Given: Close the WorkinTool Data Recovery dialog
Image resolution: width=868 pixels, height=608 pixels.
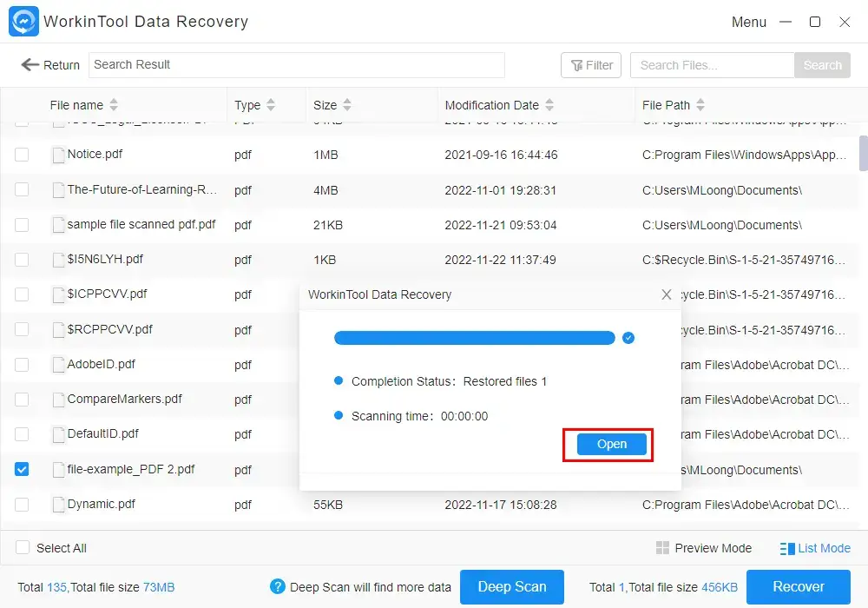Looking at the screenshot, I should tap(667, 294).
